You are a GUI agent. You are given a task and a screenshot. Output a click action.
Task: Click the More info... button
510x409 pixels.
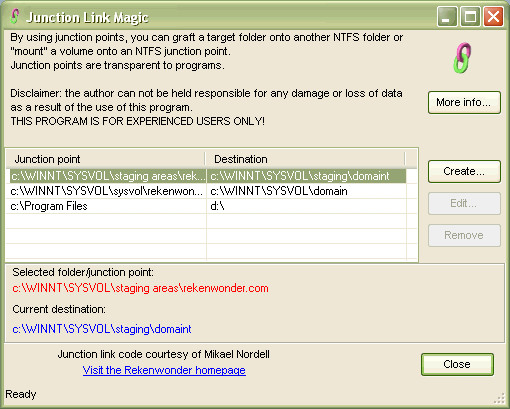(x=464, y=102)
